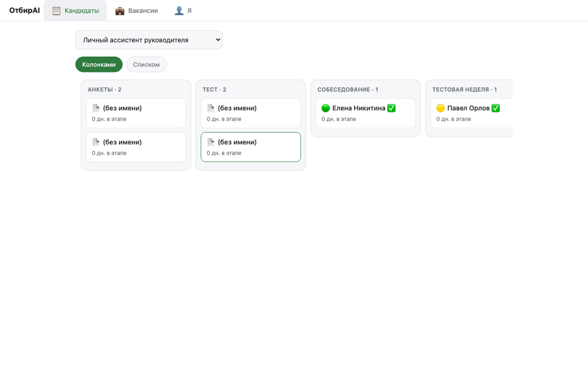Image resolution: width=588 pixels, height=368 pixels.
Task: Open first unnamed card in Тест column
Action: (x=250, y=113)
